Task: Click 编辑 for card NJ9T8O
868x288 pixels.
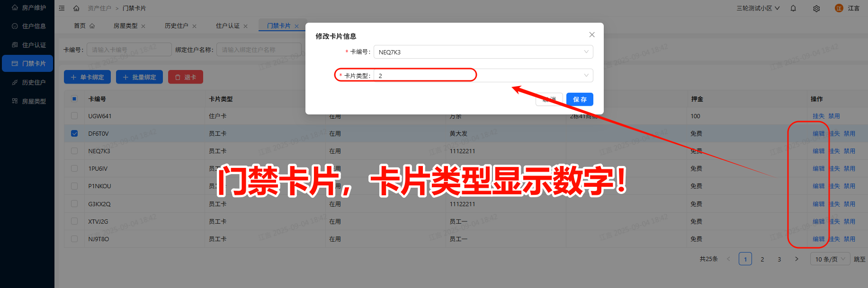Action: coord(818,239)
